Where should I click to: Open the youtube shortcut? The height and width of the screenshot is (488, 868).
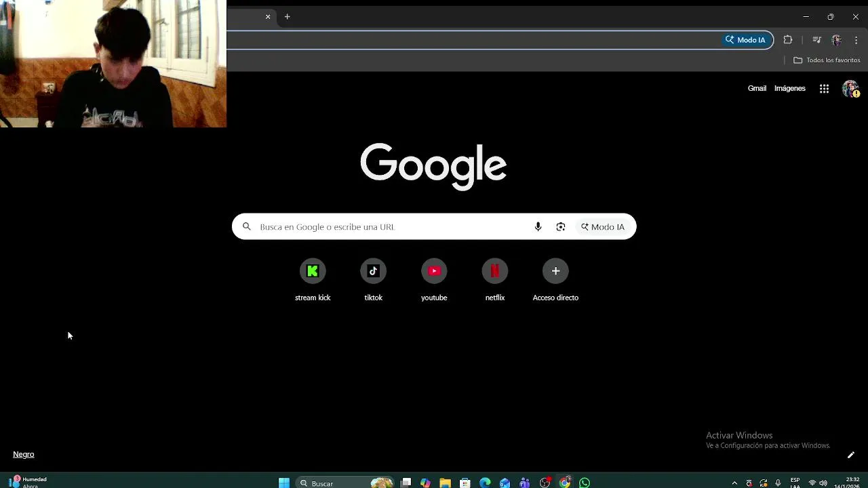[x=434, y=281]
